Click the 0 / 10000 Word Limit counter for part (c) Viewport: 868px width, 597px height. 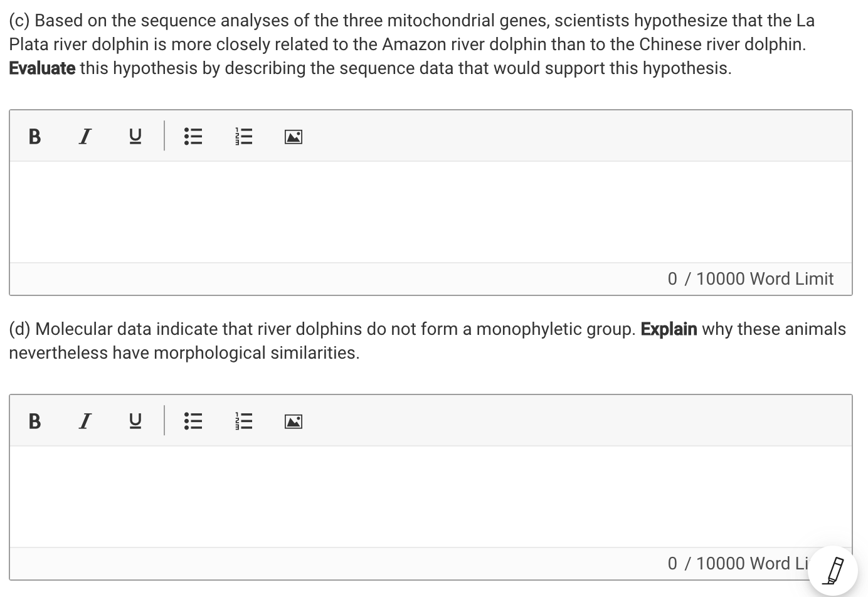coord(751,278)
